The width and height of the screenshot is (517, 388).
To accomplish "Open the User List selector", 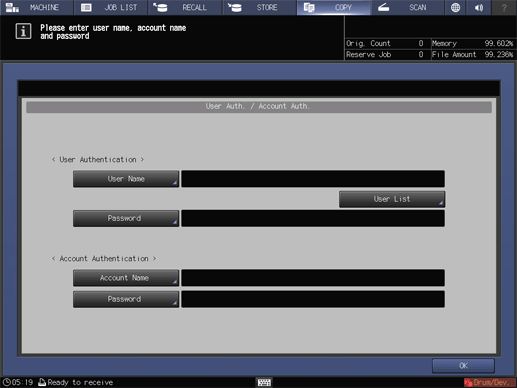I will pyautogui.click(x=392, y=199).
